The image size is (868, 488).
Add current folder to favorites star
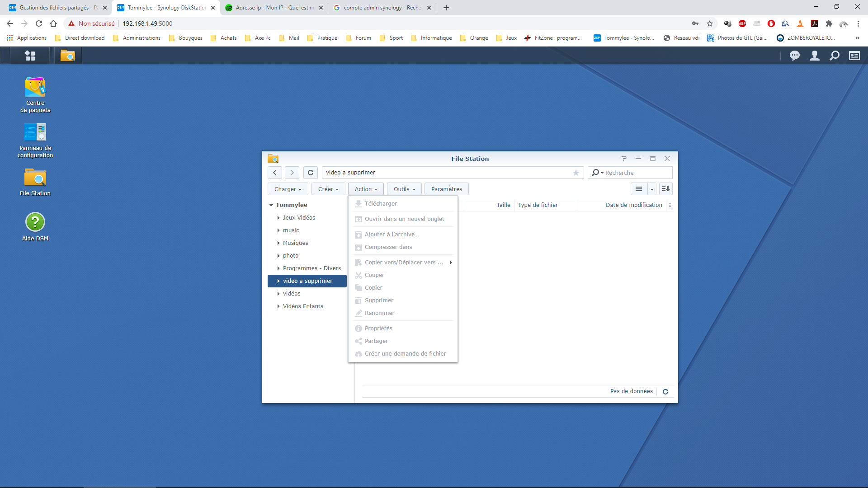pyautogui.click(x=576, y=173)
